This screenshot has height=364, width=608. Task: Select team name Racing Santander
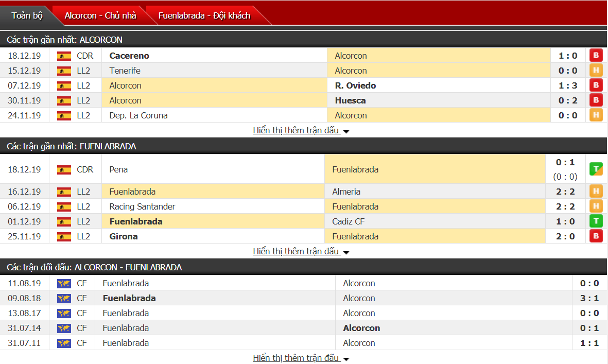click(142, 206)
